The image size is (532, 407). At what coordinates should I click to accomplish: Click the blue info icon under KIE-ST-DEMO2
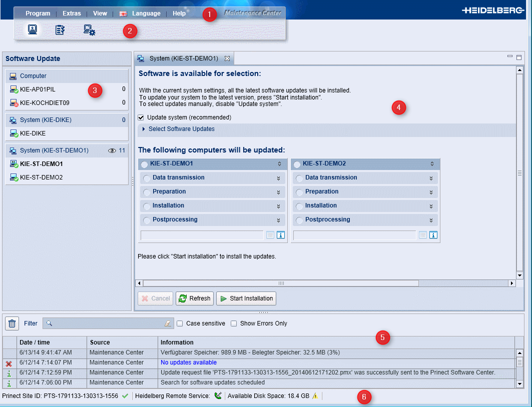433,235
